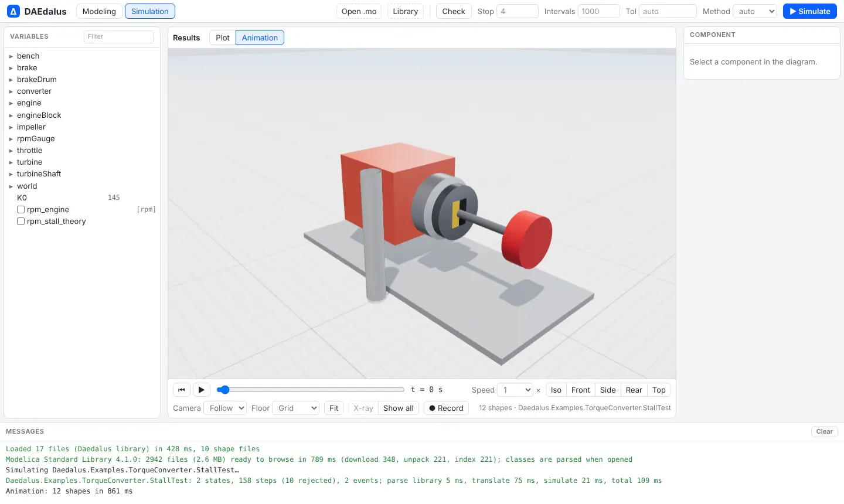Focus the Tol tolerance field
Image resolution: width=844 pixels, height=504 pixels.
668,11
